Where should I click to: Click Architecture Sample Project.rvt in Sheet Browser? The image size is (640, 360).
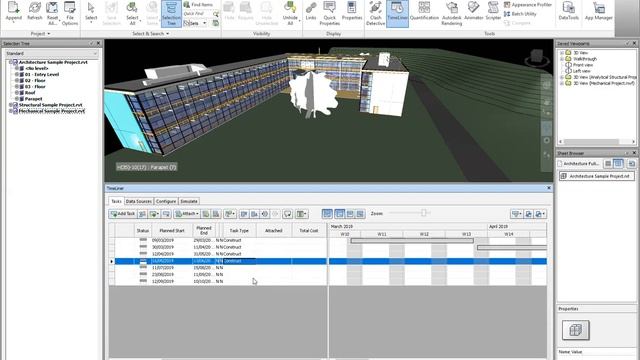click(597, 176)
